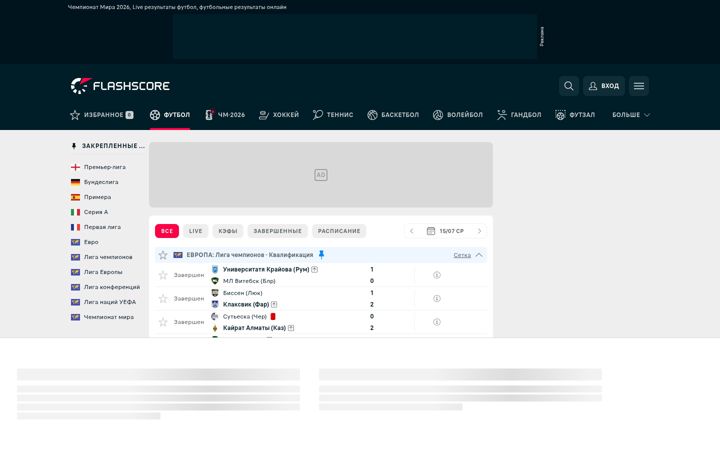The height and width of the screenshot is (450, 720).
Task: Favorite the Биссен vs Клаксвик match star
Action: (x=163, y=298)
